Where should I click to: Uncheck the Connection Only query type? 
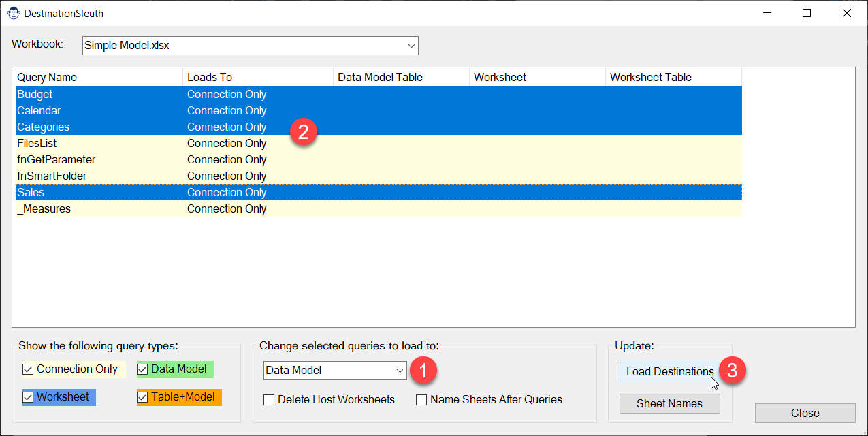click(x=28, y=369)
